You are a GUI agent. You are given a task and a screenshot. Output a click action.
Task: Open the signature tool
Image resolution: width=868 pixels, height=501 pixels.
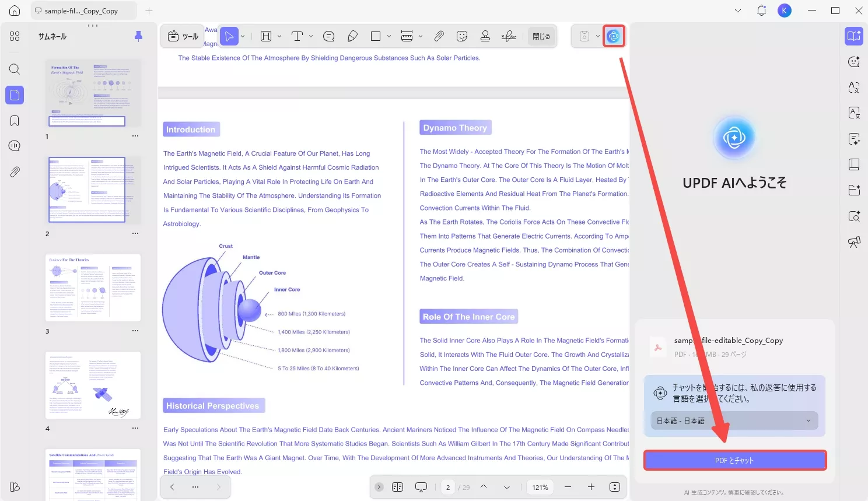[x=509, y=36]
